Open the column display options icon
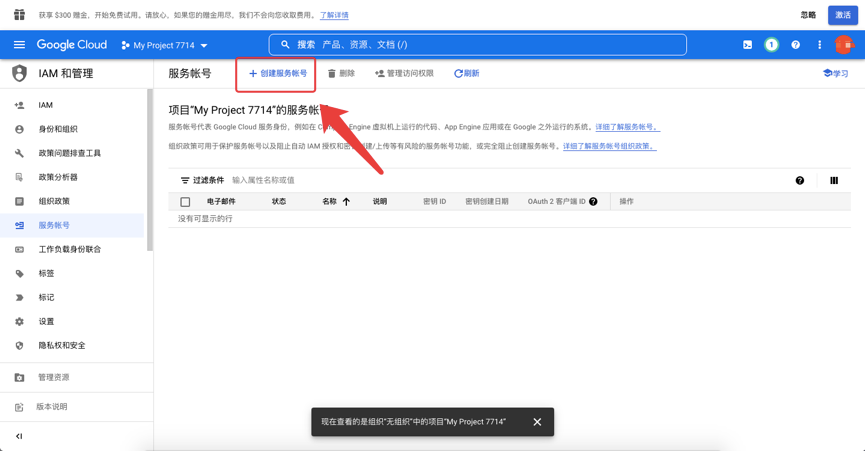 [834, 180]
